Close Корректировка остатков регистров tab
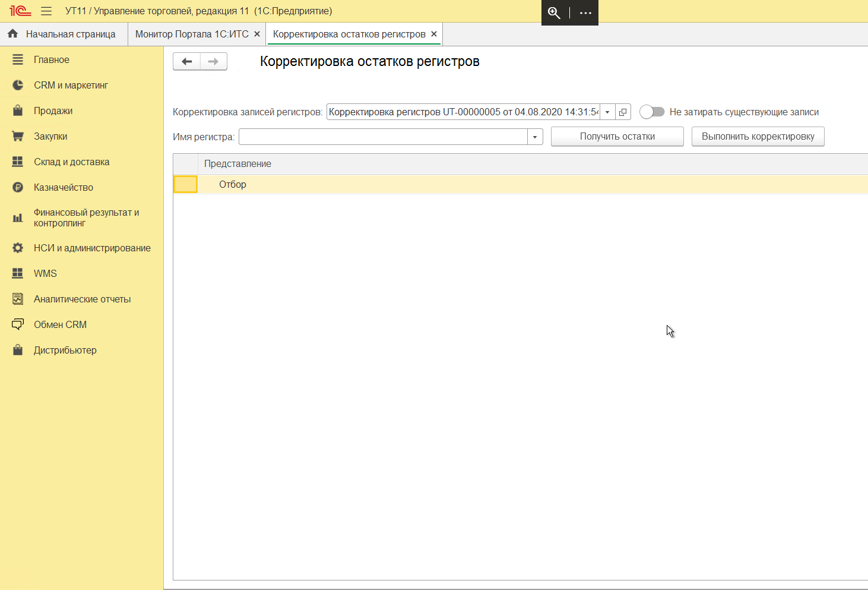The height and width of the screenshot is (590, 868). click(x=434, y=34)
